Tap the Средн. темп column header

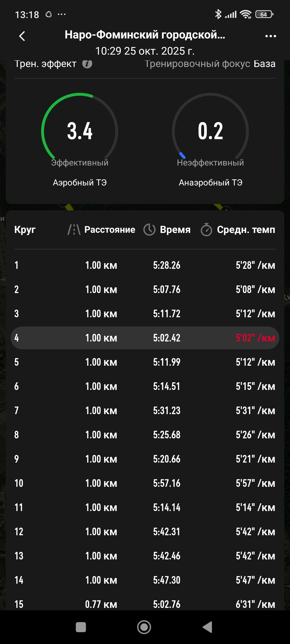click(x=246, y=229)
